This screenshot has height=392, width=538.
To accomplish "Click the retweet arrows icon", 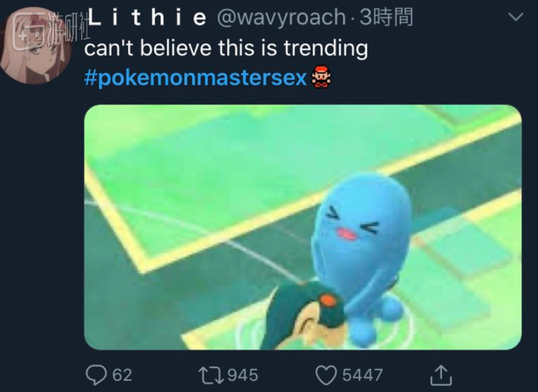I will (x=211, y=375).
